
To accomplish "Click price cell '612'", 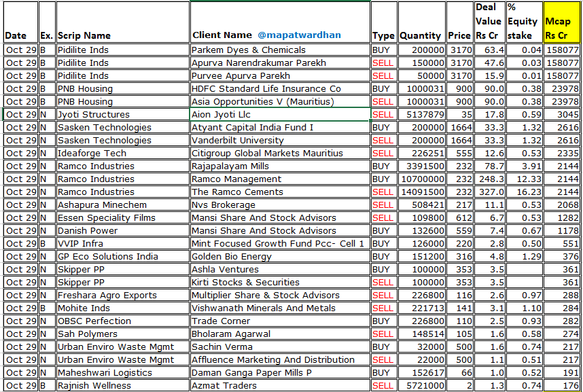I will [x=459, y=217].
